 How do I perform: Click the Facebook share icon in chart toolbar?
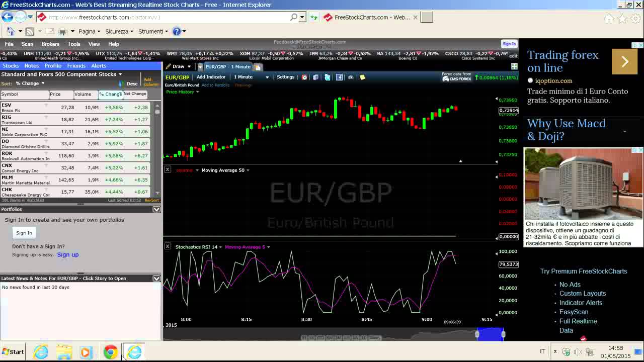[339, 77]
